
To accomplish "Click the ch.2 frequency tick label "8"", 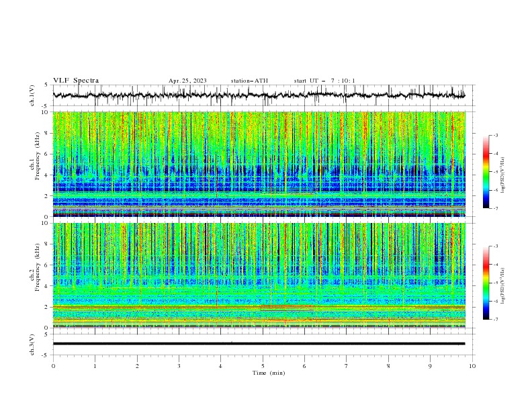I will click(x=47, y=244).
